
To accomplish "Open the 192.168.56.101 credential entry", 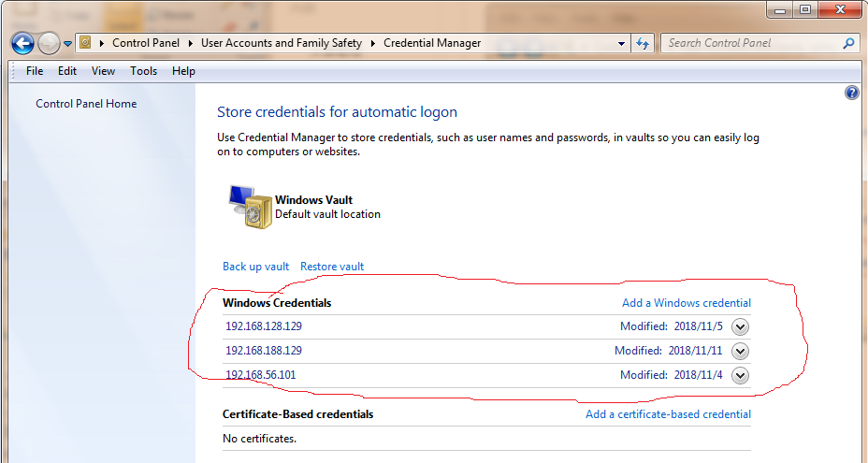I will pos(260,375).
